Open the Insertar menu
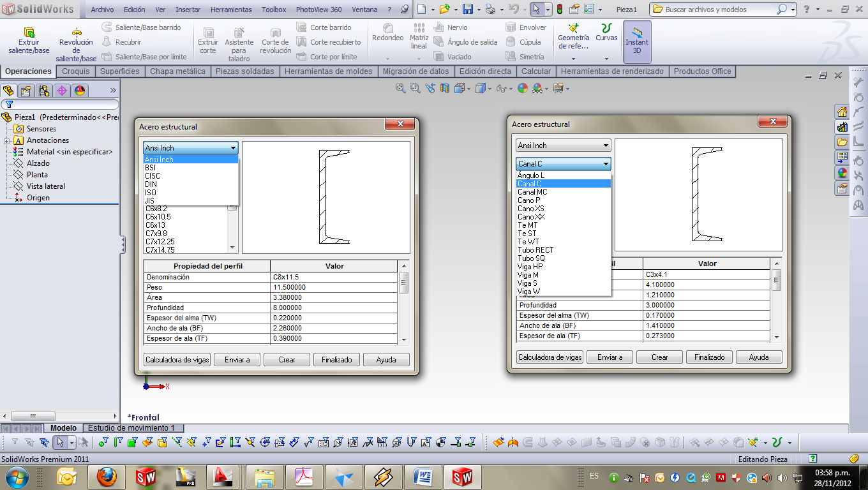868x490 pixels. [x=188, y=10]
